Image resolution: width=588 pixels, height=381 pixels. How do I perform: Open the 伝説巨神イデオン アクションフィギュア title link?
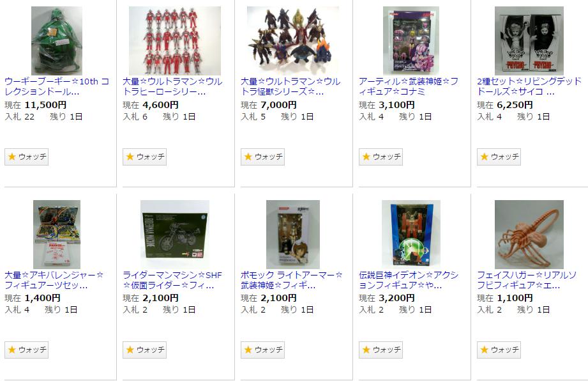(x=409, y=280)
